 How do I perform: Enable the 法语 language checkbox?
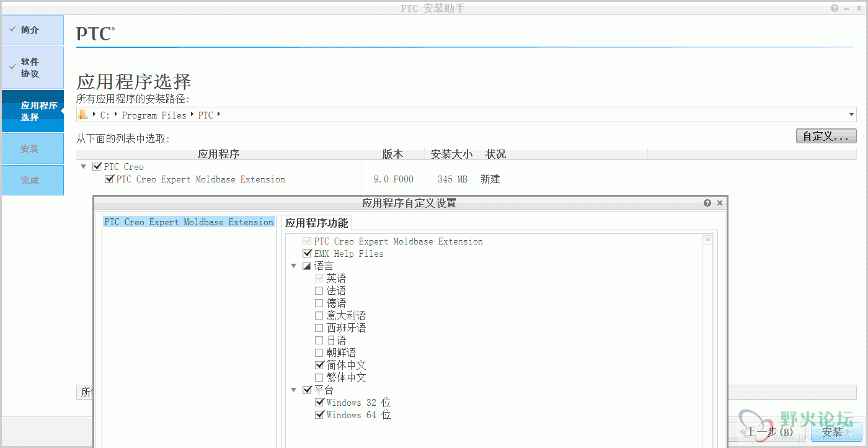319,291
